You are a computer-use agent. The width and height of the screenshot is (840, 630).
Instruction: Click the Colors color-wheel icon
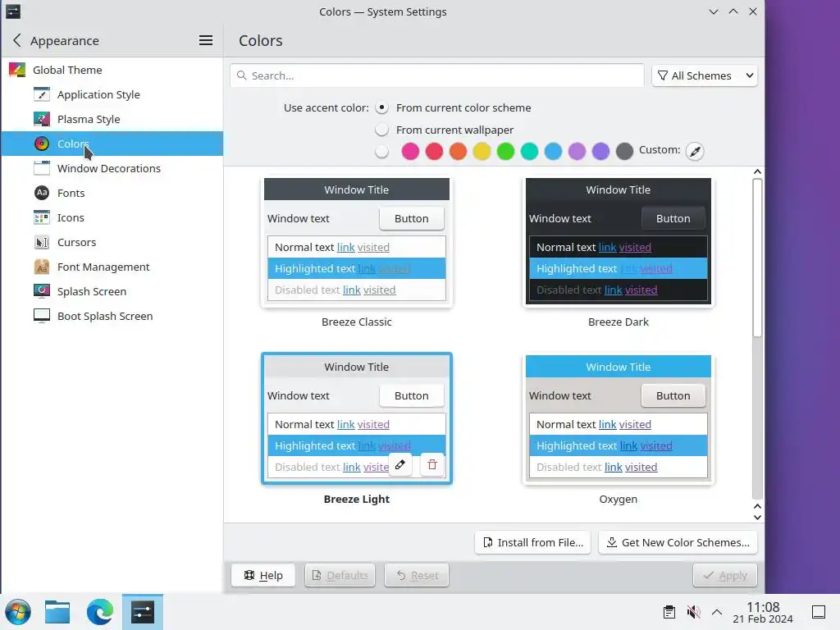pos(42,144)
